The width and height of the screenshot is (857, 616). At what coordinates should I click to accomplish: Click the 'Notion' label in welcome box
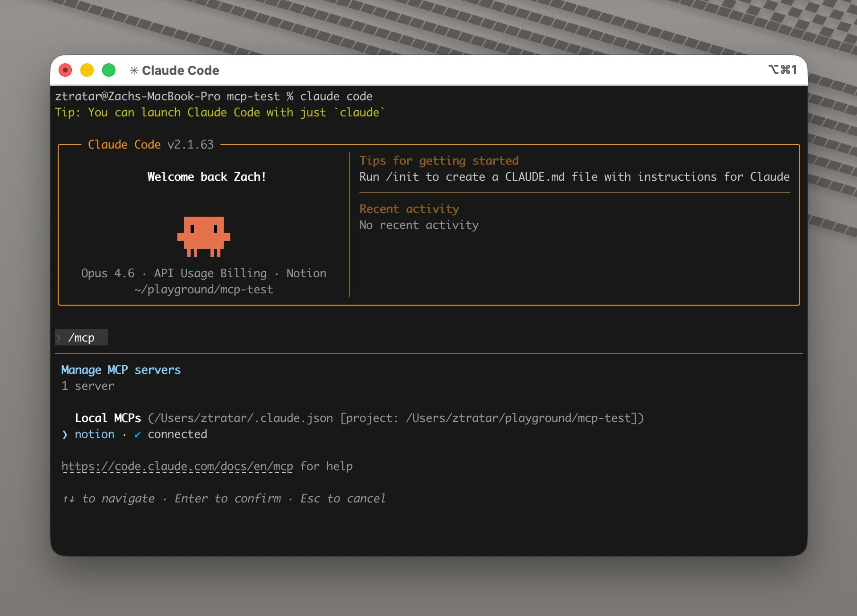coord(306,273)
